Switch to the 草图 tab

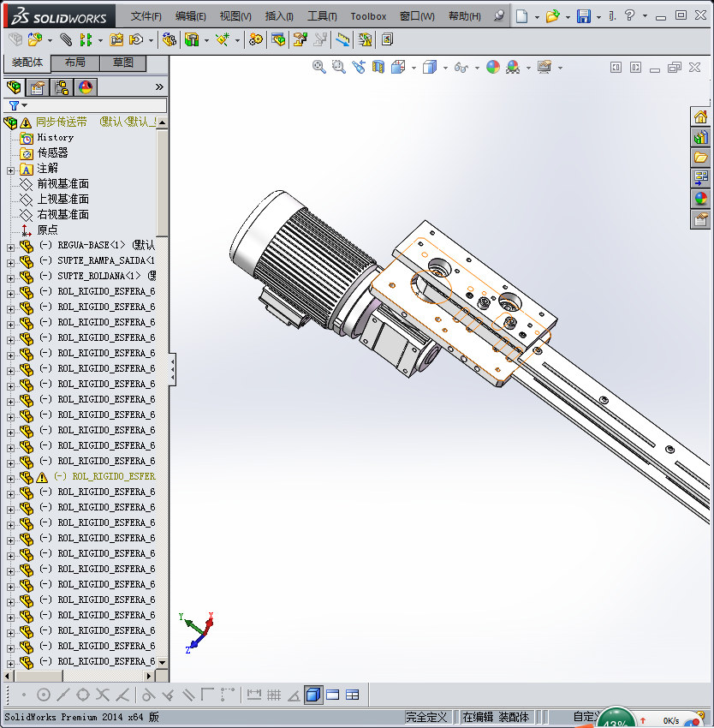(123, 63)
